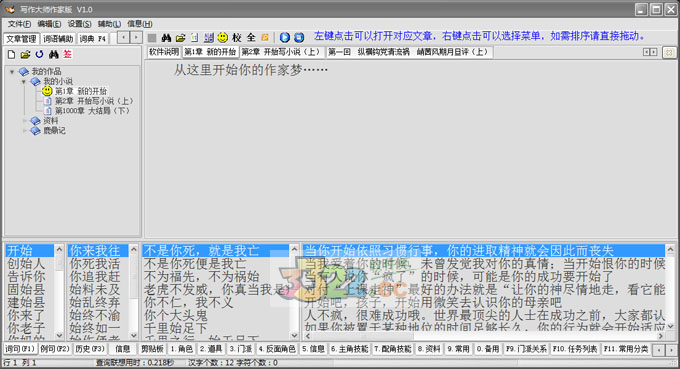This screenshot has height=369, width=680.
Task: Open the 文件(F) menu
Action: point(19,24)
